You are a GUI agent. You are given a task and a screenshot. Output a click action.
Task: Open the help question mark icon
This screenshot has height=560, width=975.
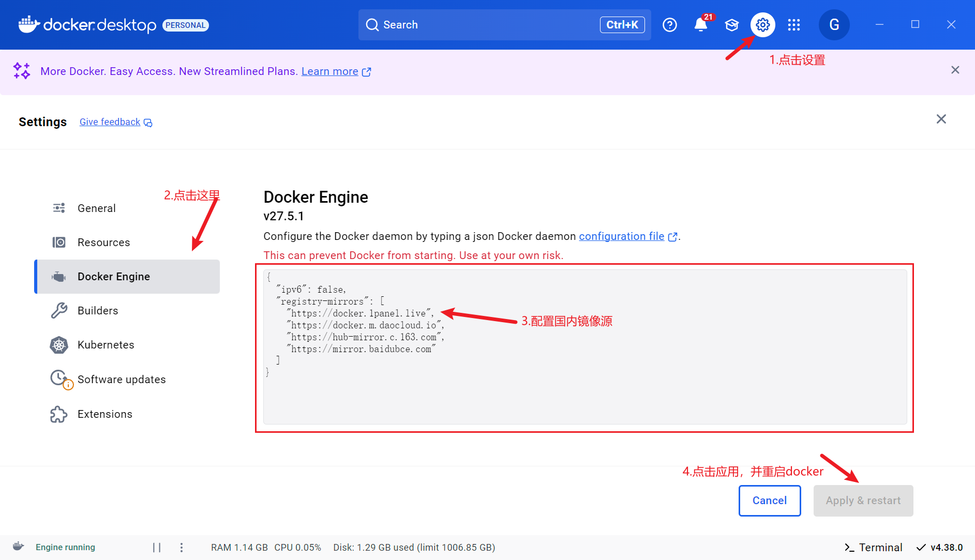pyautogui.click(x=670, y=25)
